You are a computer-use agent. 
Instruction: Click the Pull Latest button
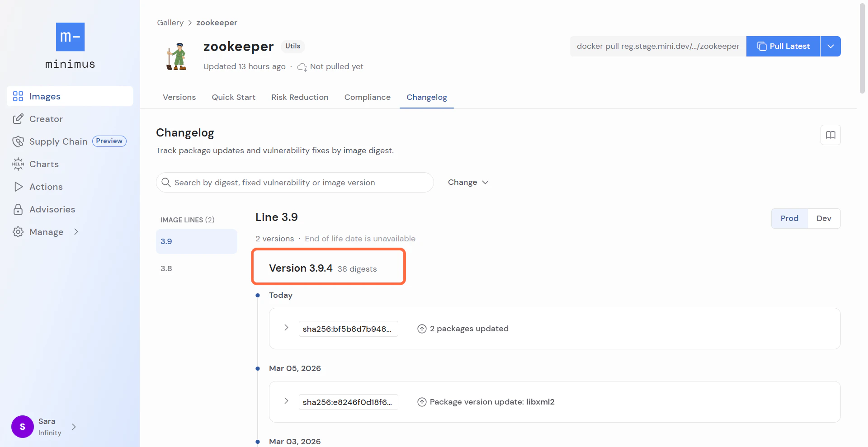(783, 46)
